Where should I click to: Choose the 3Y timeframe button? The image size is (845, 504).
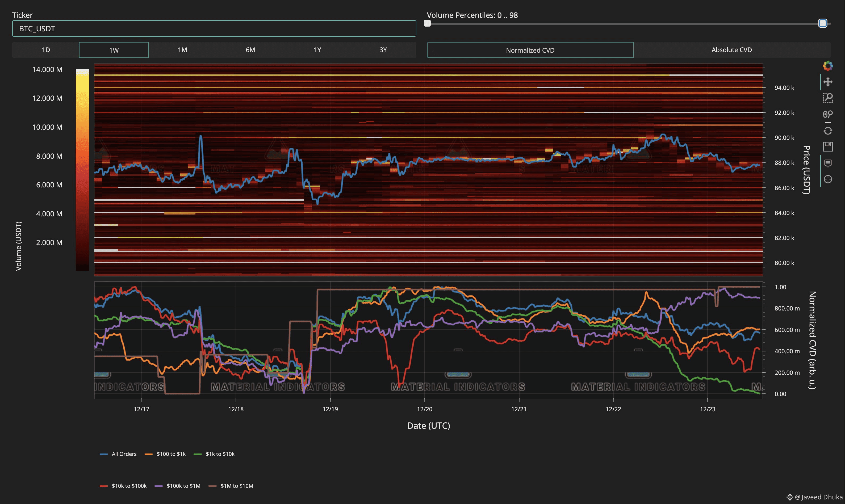coord(383,50)
